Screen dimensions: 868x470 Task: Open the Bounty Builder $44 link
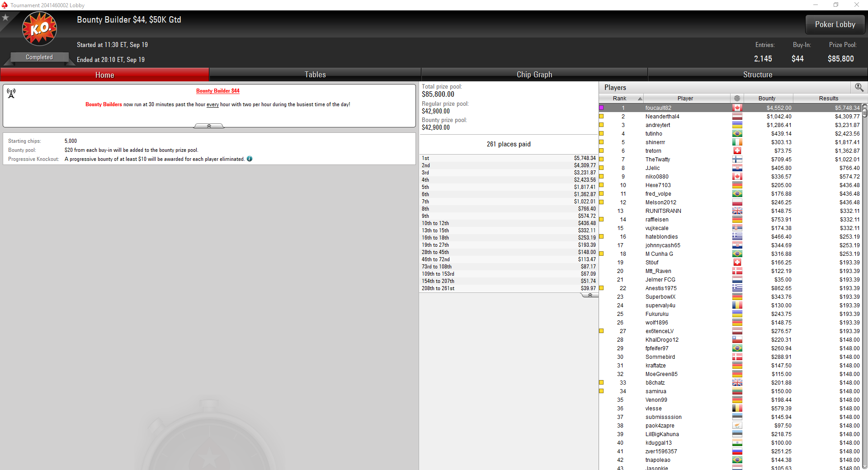point(218,91)
